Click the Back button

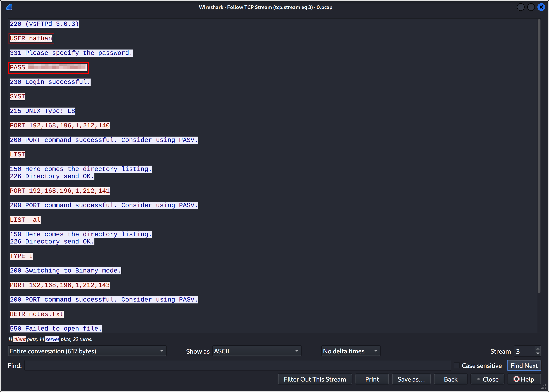click(450, 379)
